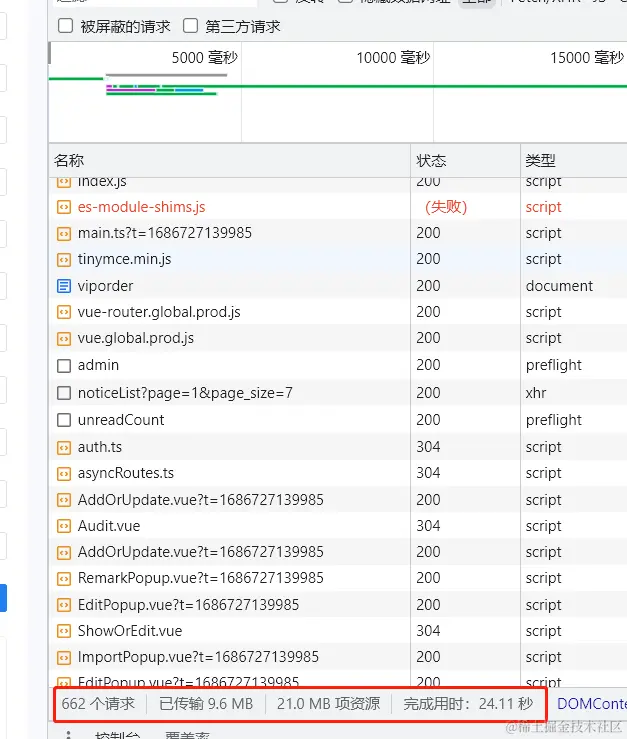The image size is (627, 739).
Task: Click the document icon beside viporder
Action: (x=64, y=286)
